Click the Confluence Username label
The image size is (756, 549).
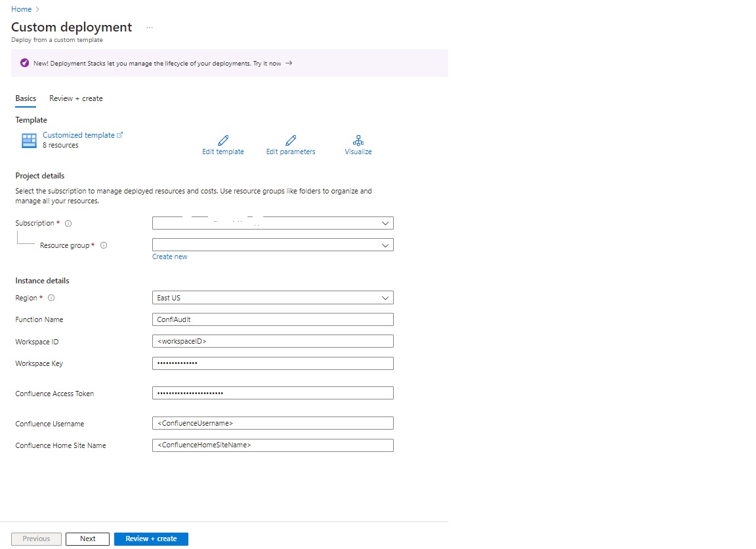pyautogui.click(x=50, y=424)
